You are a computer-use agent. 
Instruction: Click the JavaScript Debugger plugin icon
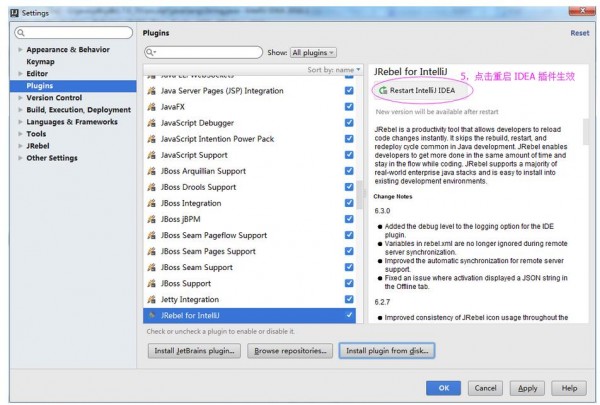151,123
